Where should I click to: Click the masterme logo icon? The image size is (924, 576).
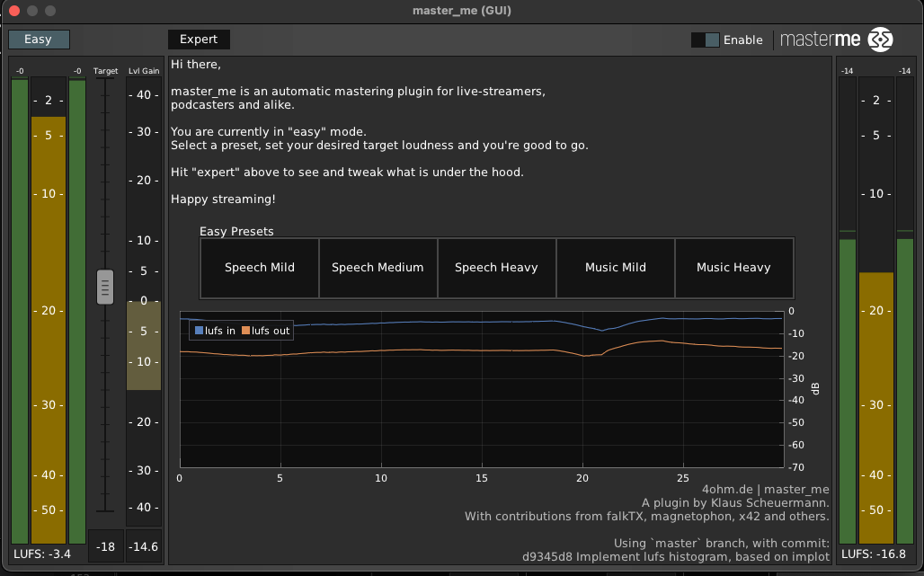(x=880, y=40)
